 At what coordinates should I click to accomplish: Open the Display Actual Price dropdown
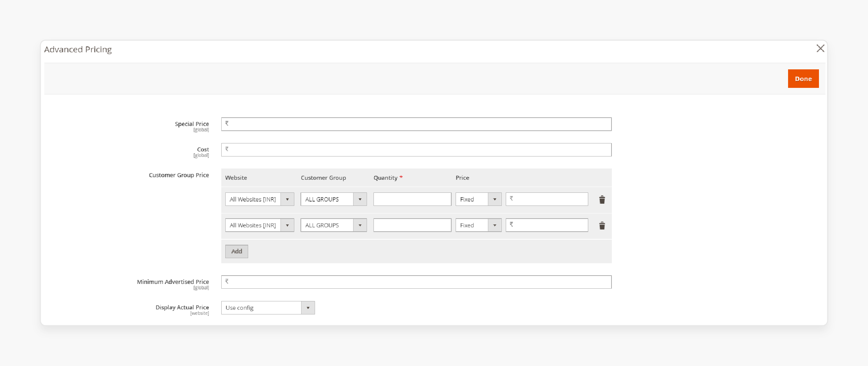pos(268,308)
